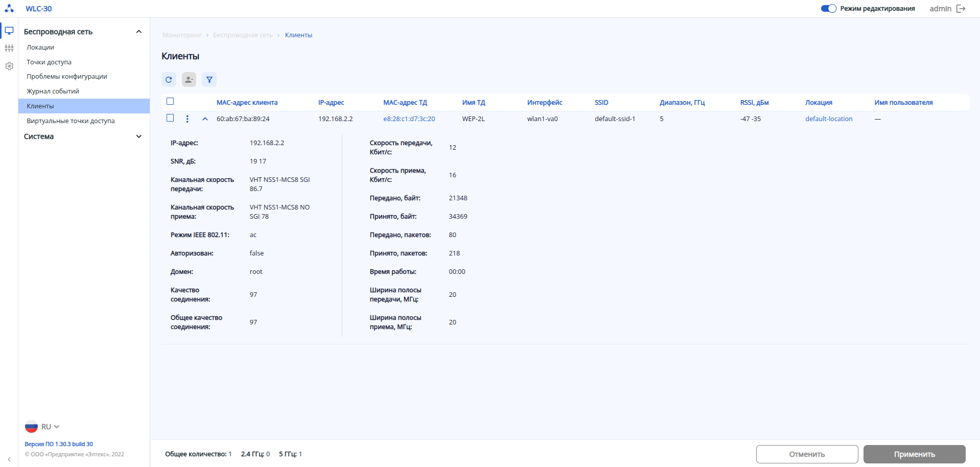
Task: Click the logout icon next to admin
Action: click(x=961, y=9)
